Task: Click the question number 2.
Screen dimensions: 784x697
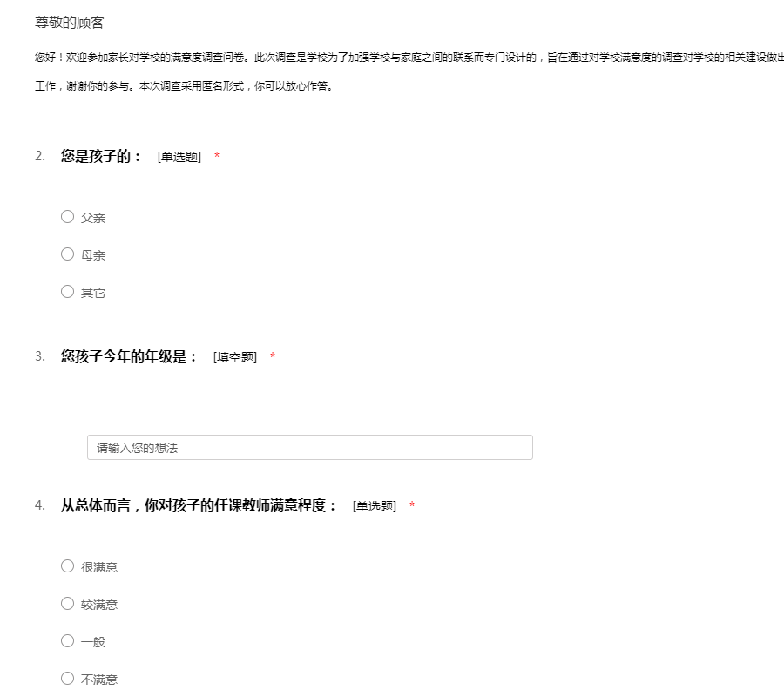Action: pos(40,156)
